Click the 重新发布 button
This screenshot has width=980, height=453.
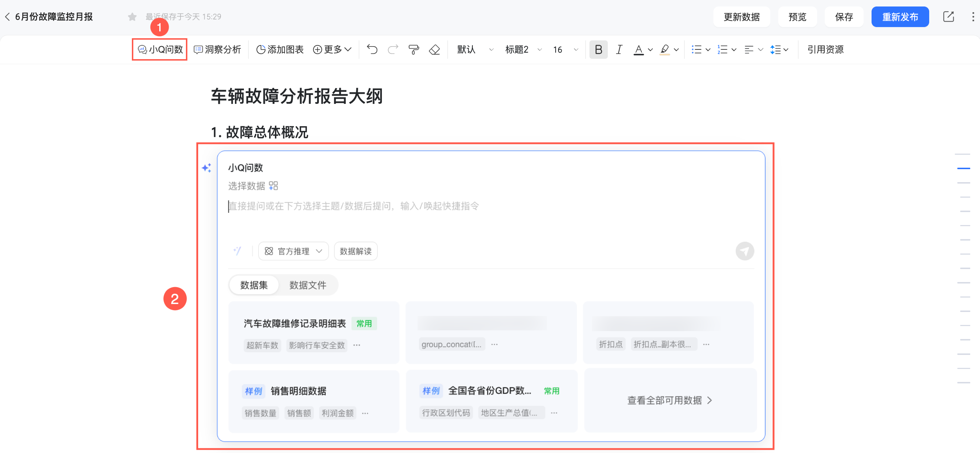point(900,17)
